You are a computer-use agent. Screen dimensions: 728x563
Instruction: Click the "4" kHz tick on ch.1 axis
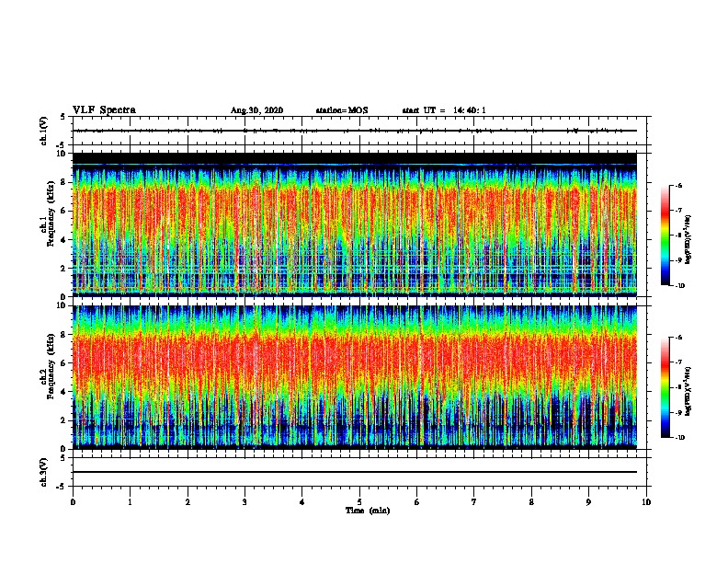[x=63, y=240]
